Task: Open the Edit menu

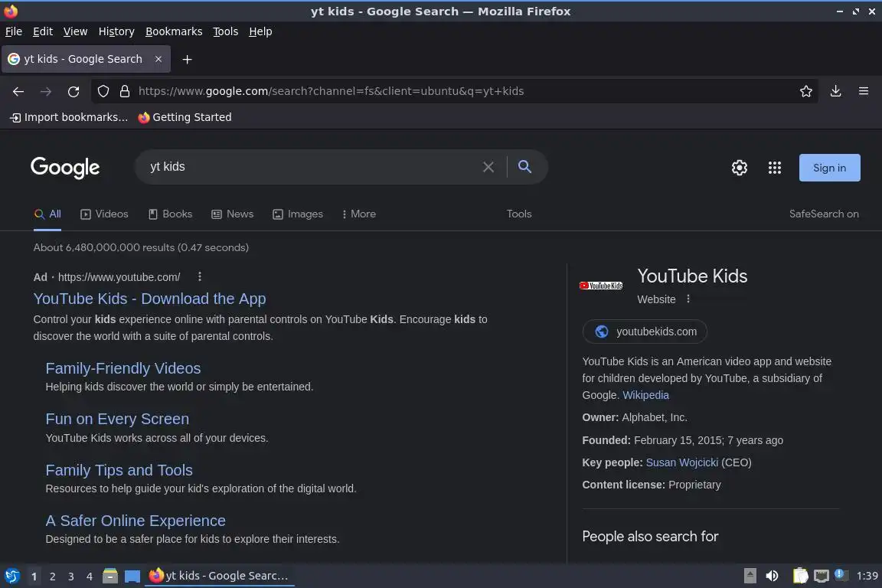Action: [x=43, y=31]
